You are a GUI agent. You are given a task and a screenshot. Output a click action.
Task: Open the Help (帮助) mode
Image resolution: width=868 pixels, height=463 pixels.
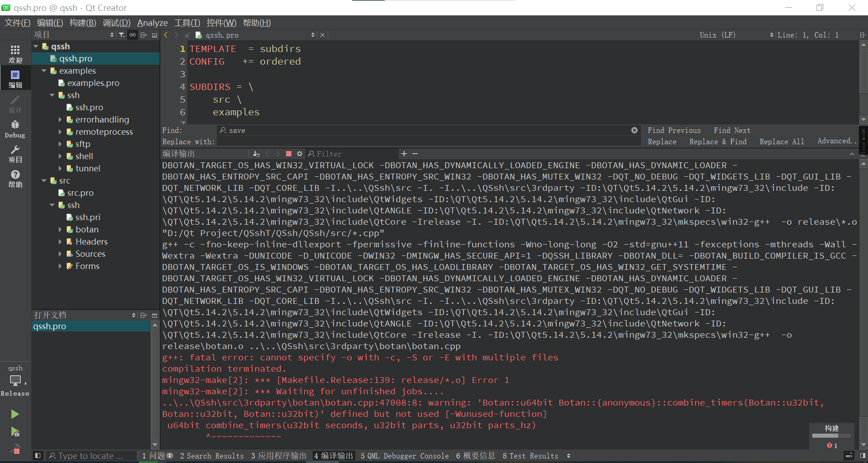(15, 178)
